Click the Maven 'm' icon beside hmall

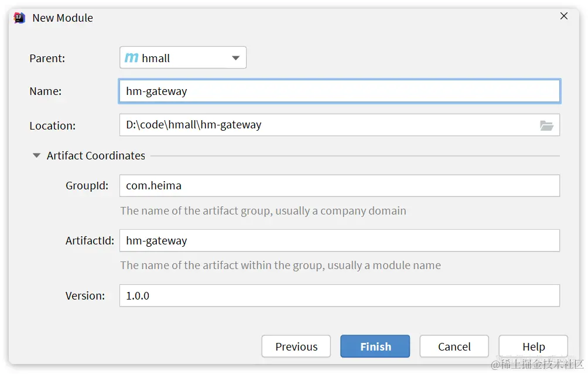(x=131, y=57)
